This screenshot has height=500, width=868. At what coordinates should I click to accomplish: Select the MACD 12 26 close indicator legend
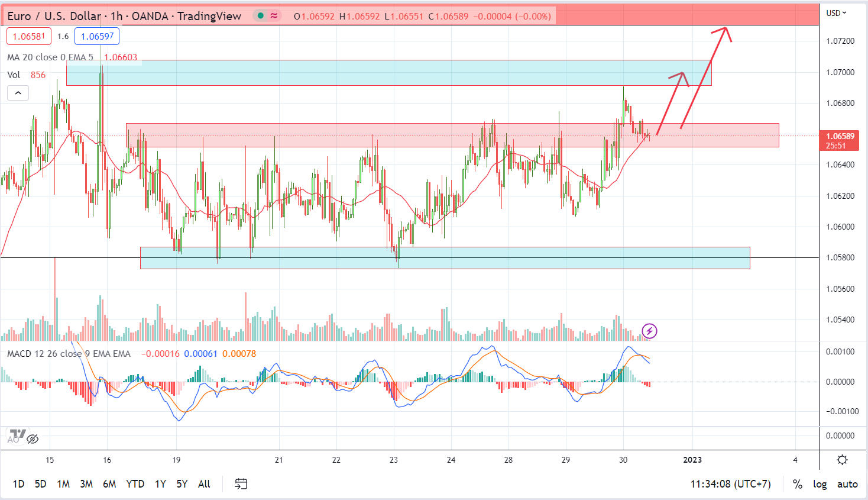point(69,354)
